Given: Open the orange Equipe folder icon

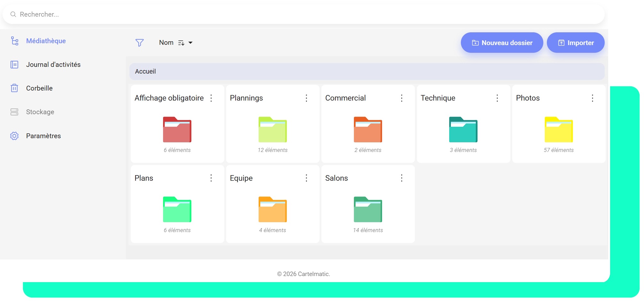Looking at the screenshot, I should click(272, 210).
